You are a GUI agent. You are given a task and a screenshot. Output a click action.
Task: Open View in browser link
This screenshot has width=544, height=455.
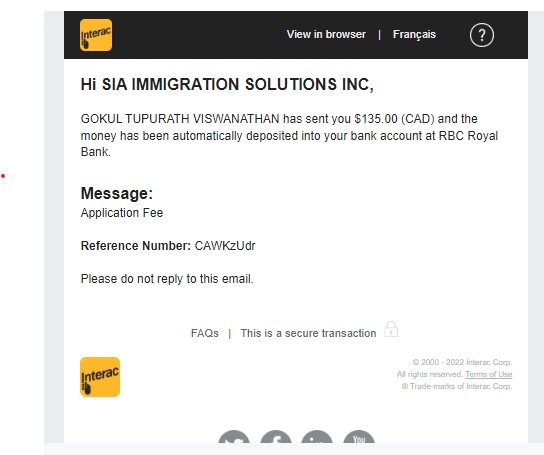[326, 34]
